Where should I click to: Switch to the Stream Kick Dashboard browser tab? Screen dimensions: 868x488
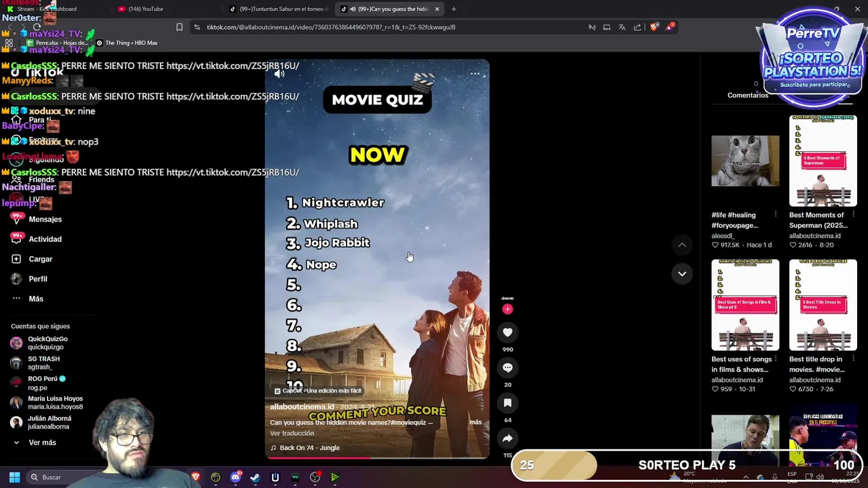(x=46, y=9)
